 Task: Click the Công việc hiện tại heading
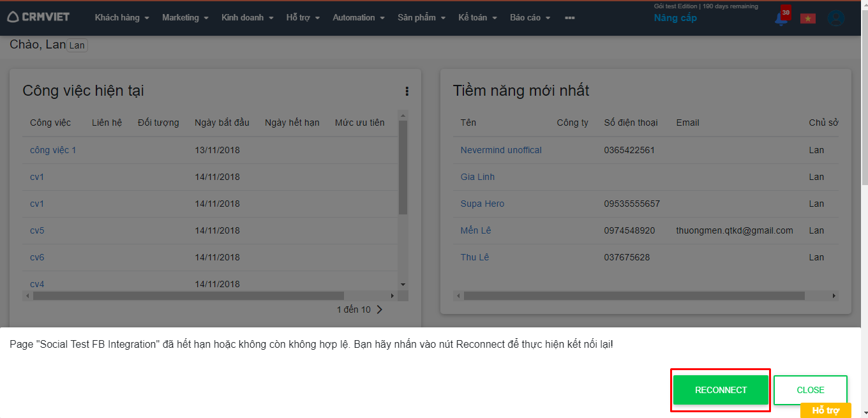(83, 91)
